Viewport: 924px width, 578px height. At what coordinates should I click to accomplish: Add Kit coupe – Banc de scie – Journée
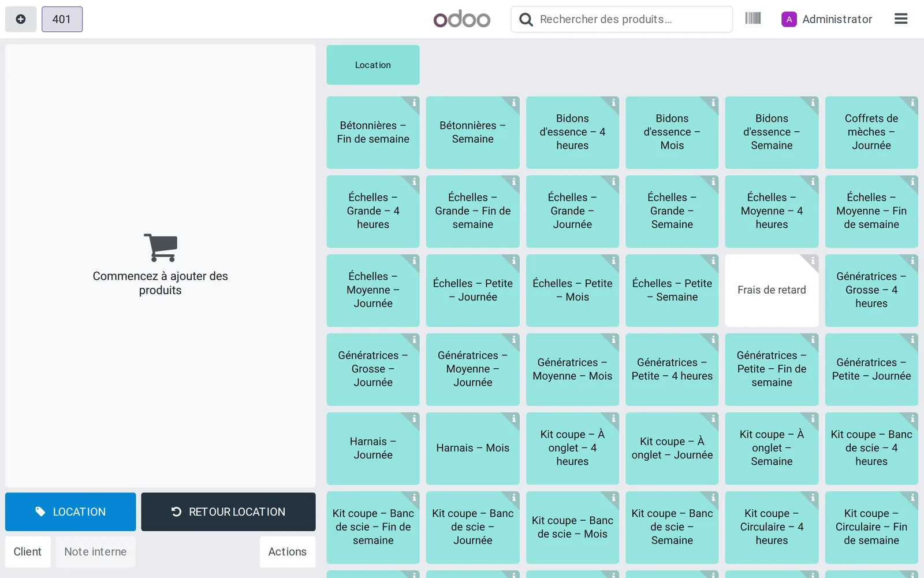tap(472, 527)
